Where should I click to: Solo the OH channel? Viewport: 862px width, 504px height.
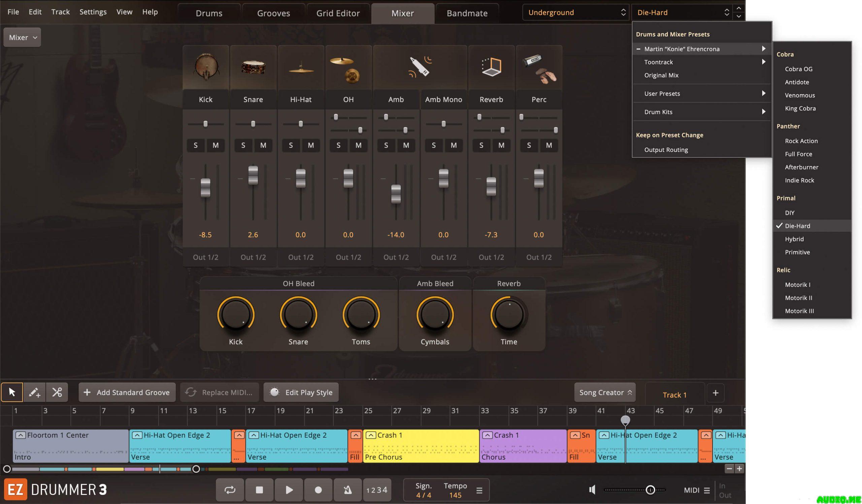[338, 145]
